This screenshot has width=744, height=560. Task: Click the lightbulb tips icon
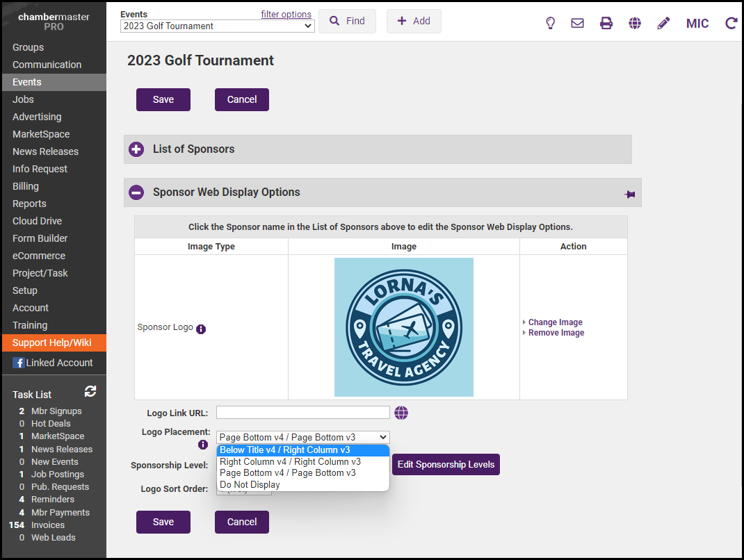coord(551,23)
